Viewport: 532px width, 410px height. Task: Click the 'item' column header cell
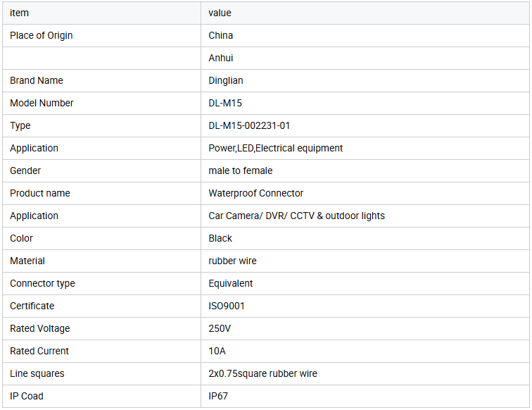(x=20, y=13)
